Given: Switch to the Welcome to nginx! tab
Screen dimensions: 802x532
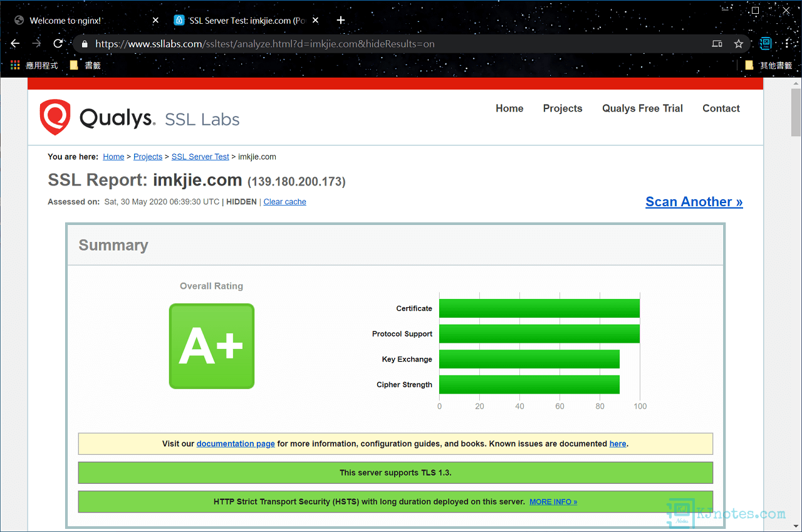Looking at the screenshot, I should pos(86,21).
